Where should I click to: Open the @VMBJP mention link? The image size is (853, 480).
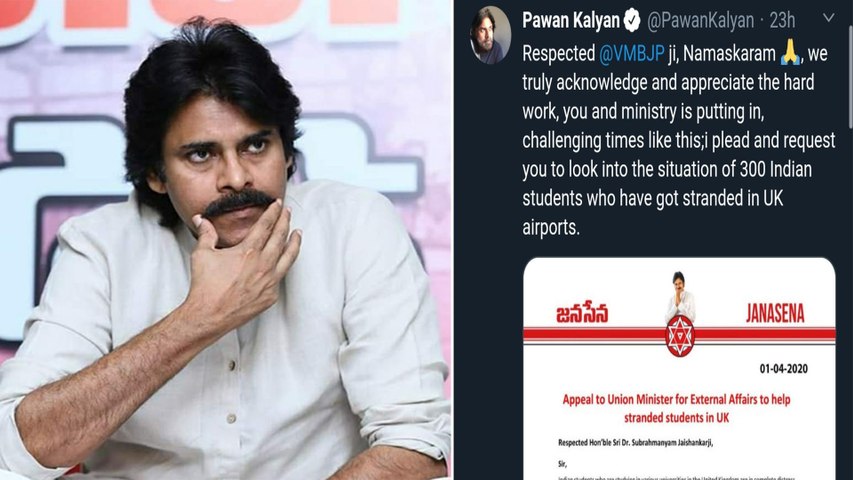632,54
